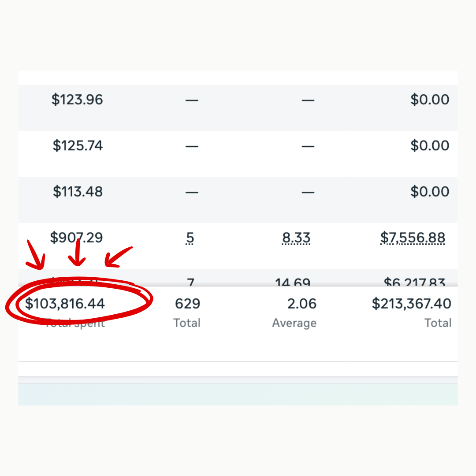The image size is (476, 476).
Task: Click $0.00 in the $113.48 row
Action: tap(430, 192)
